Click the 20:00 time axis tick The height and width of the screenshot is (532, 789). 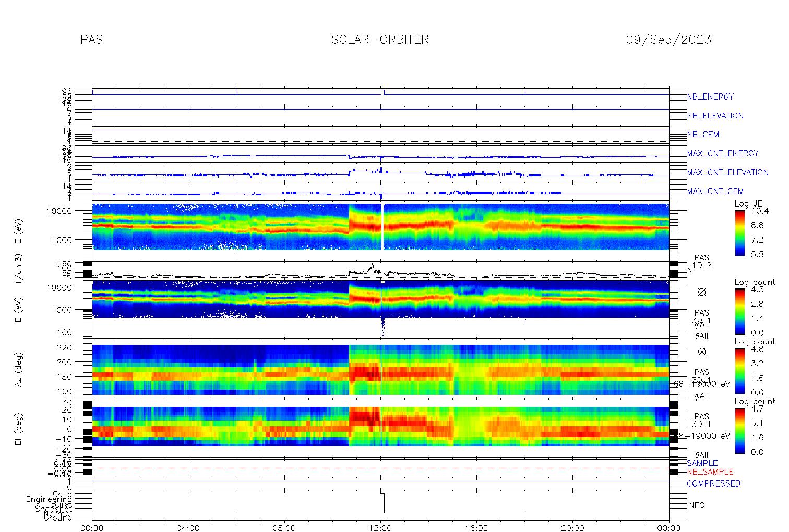point(573,527)
